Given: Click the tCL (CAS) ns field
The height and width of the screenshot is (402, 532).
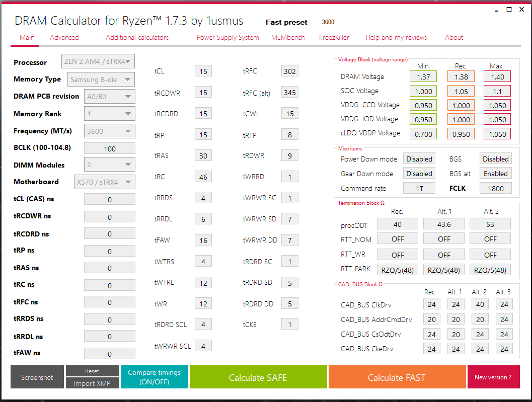Looking at the screenshot, I should point(110,199).
